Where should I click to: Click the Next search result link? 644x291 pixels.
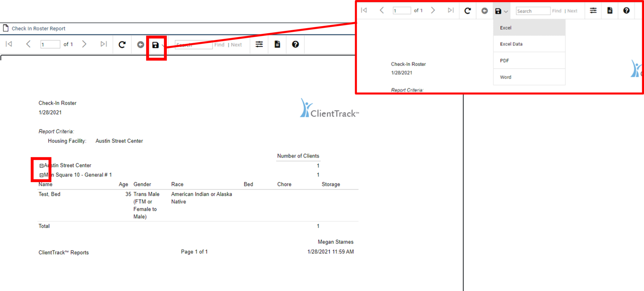(x=236, y=45)
